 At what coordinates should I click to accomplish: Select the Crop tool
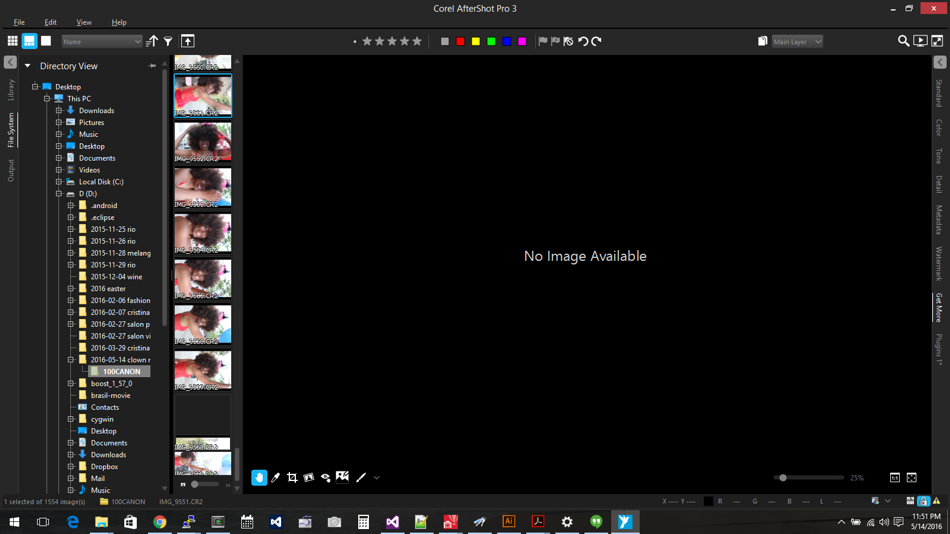[292, 478]
